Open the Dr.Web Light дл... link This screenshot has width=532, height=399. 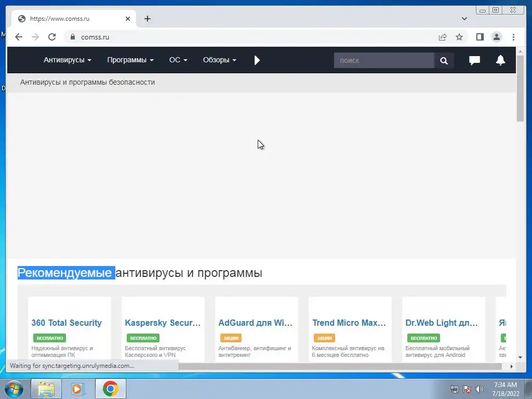click(x=442, y=323)
